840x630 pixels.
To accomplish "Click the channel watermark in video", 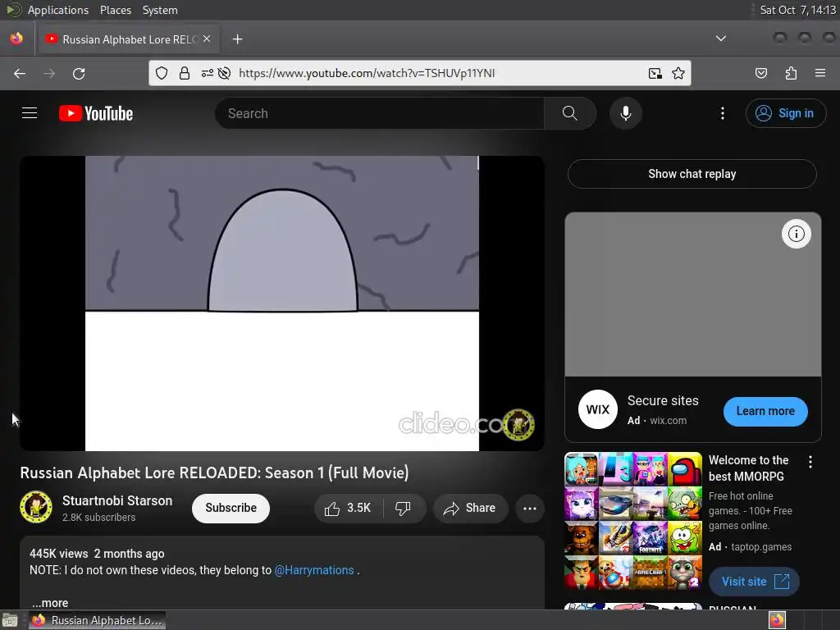I will point(518,425).
